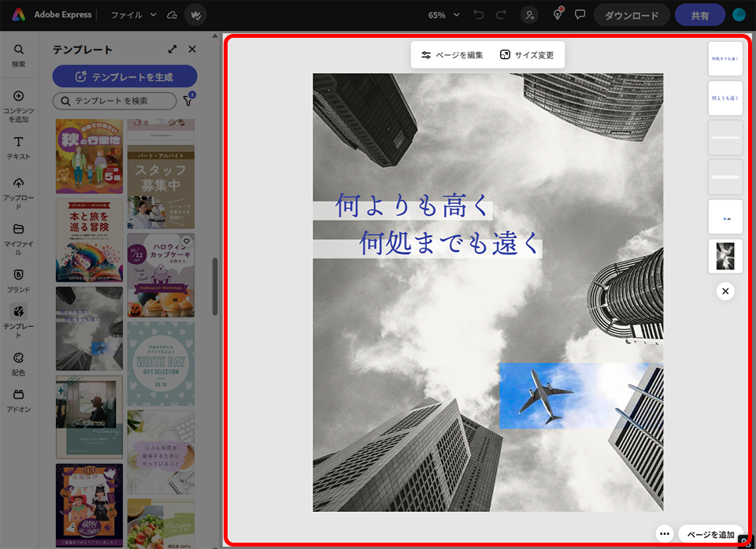Select the テキスト text tool
The image size is (756, 549).
pos(19,147)
